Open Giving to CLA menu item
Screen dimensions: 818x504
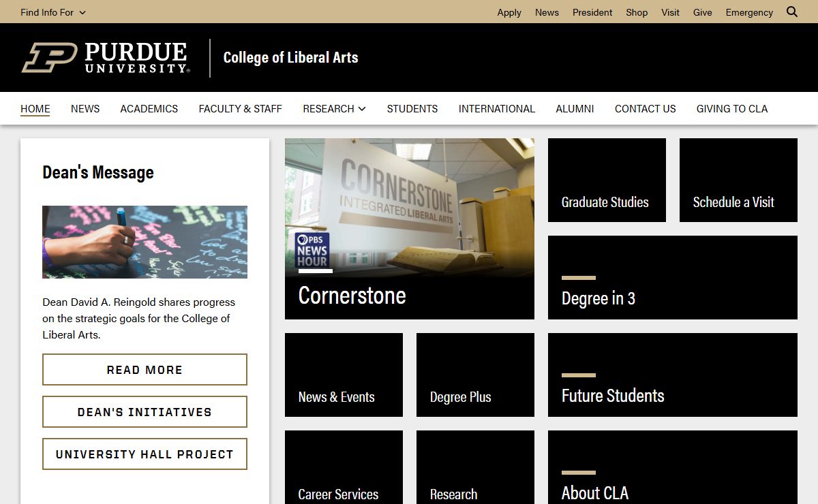click(x=732, y=109)
